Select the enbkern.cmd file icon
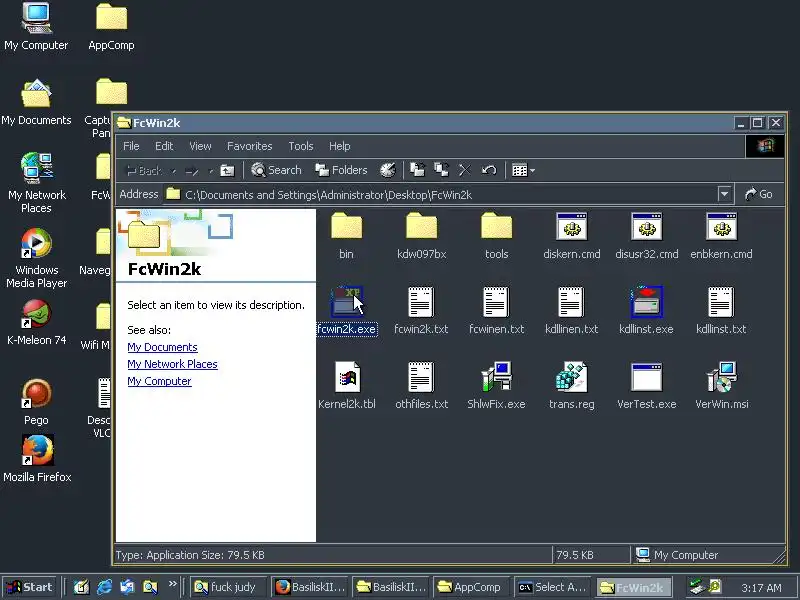The width and height of the screenshot is (800, 600). click(721, 227)
